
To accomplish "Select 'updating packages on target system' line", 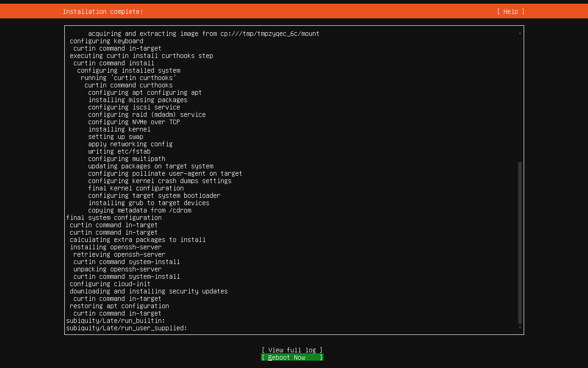I will pyautogui.click(x=151, y=166).
